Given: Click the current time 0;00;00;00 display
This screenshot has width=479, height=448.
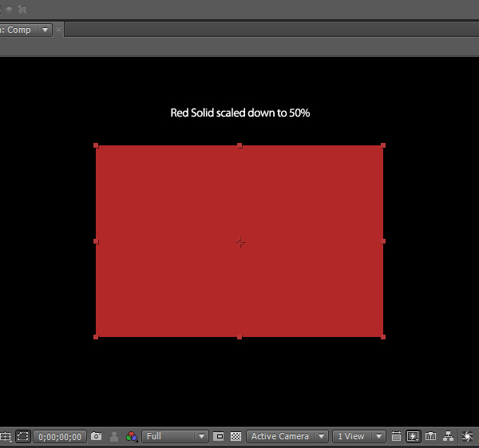Looking at the screenshot, I should coord(60,436).
